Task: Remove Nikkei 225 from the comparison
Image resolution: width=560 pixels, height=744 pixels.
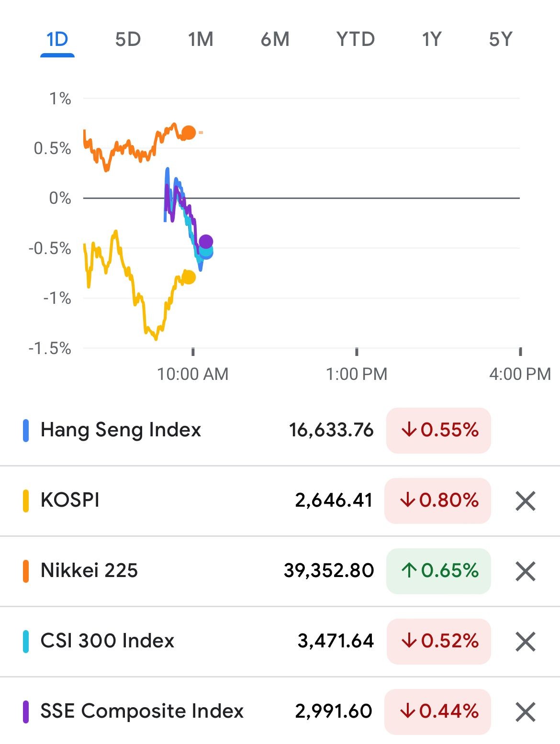Action: [525, 571]
